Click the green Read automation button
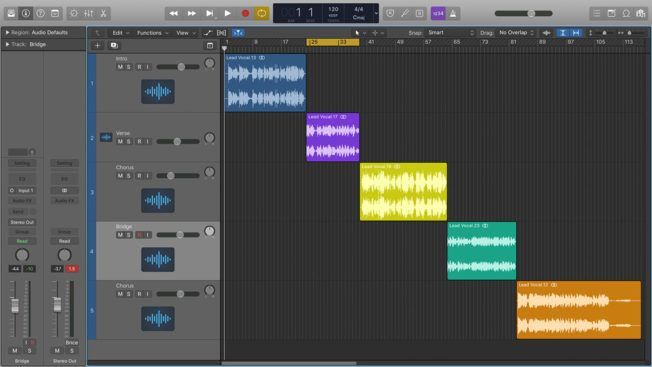Image resolution: width=652 pixels, height=367 pixels. tap(22, 241)
